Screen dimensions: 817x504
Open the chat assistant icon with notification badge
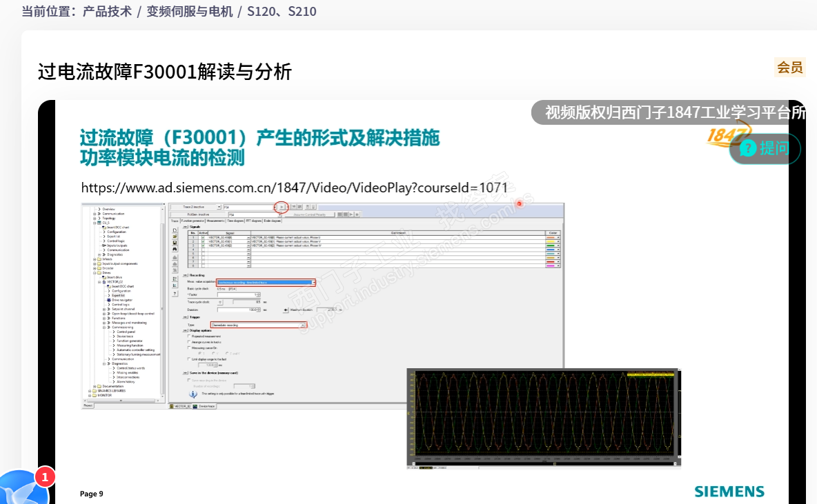coord(24,487)
